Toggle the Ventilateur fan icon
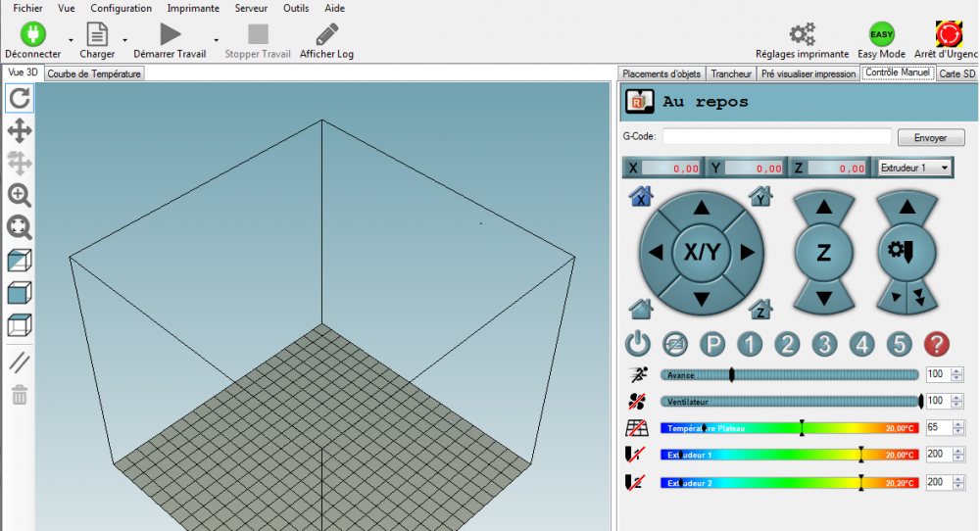 tap(637, 401)
